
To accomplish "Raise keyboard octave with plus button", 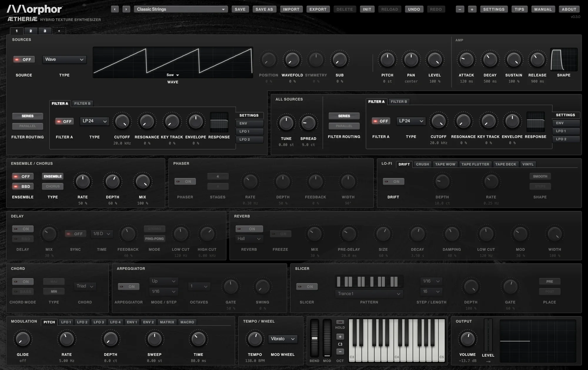I will (x=340, y=337).
